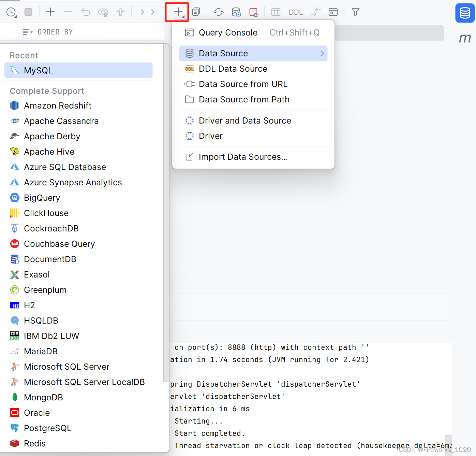
Task: Open the Database tool window icon
Action: tap(465, 13)
